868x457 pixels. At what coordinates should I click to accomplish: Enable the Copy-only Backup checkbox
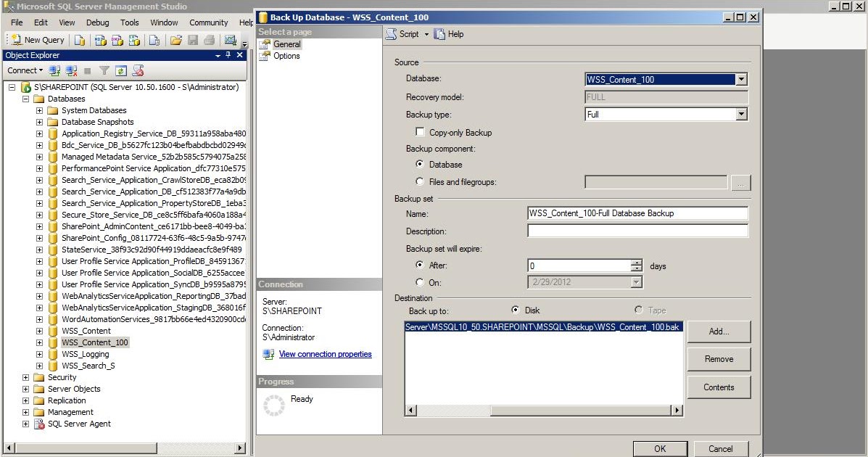click(x=418, y=132)
